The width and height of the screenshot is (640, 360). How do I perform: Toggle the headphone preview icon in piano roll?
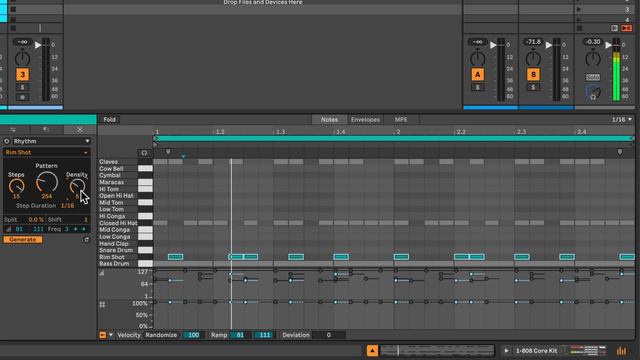click(x=144, y=153)
